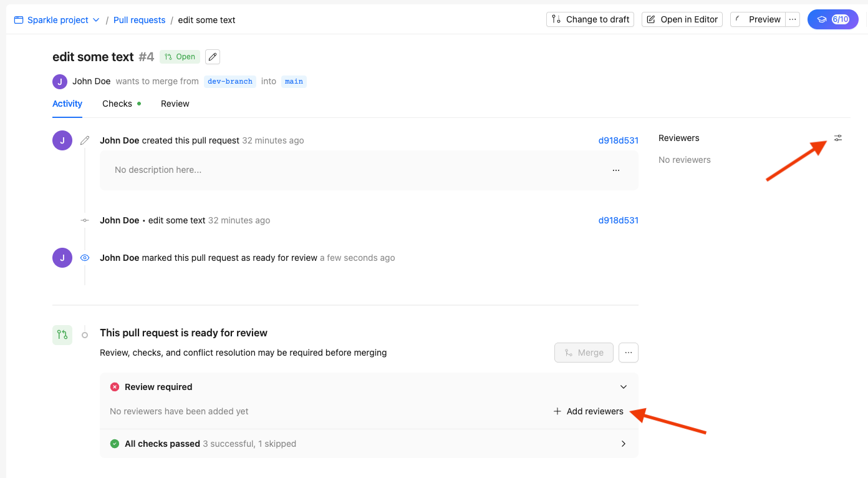
Task: Open d918d531 link on edit some text commit
Action: click(x=619, y=220)
